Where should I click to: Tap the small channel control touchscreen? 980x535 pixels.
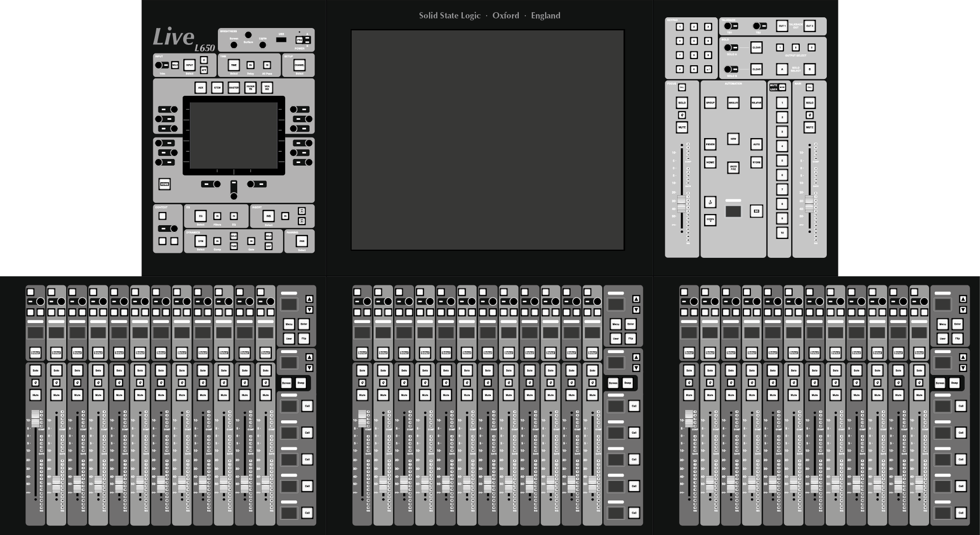click(x=234, y=136)
